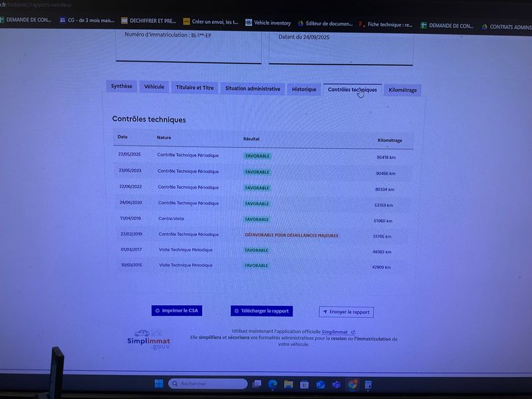
Task: Switch to the Historique tab
Action: coord(304,89)
